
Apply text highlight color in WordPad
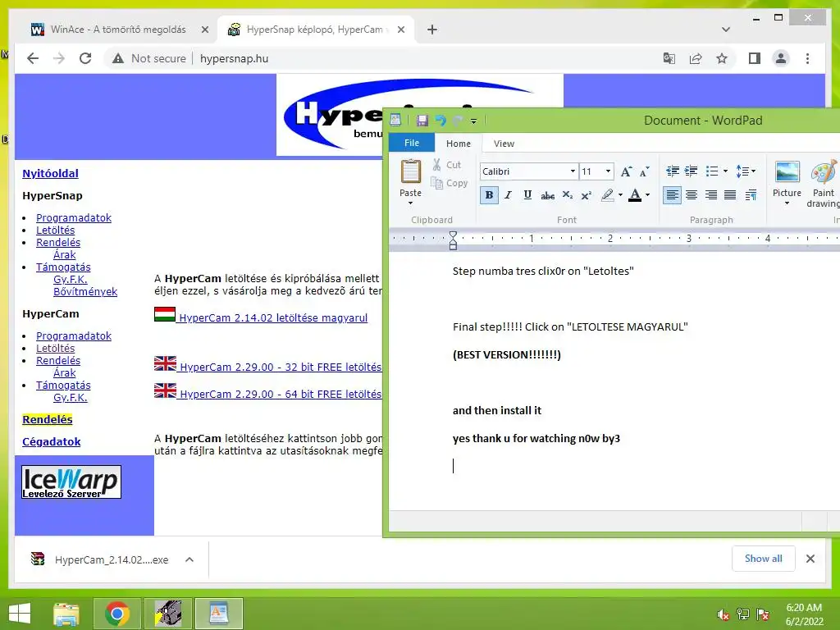tap(607, 195)
